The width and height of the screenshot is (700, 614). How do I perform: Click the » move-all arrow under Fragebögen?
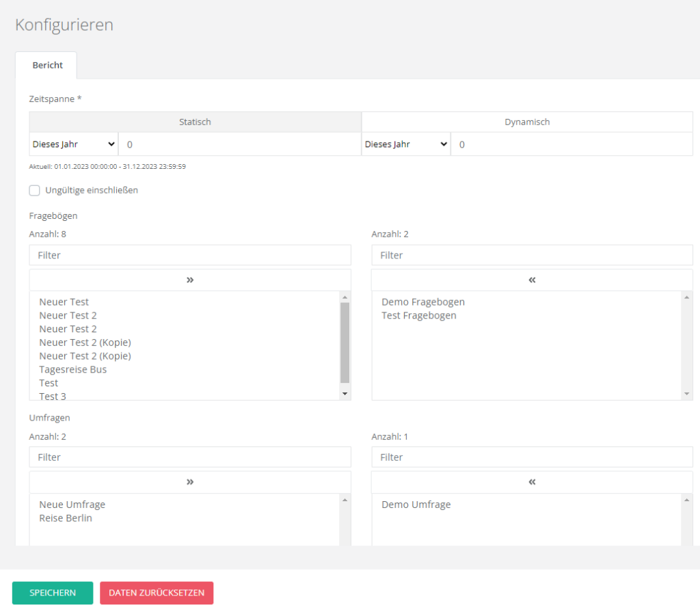[190, 280]
